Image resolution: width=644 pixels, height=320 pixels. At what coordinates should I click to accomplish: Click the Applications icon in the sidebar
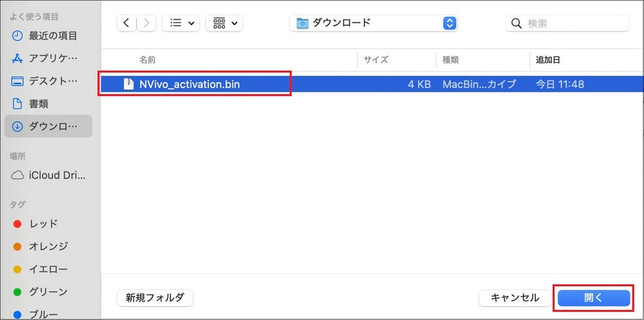tap(17, 58)
